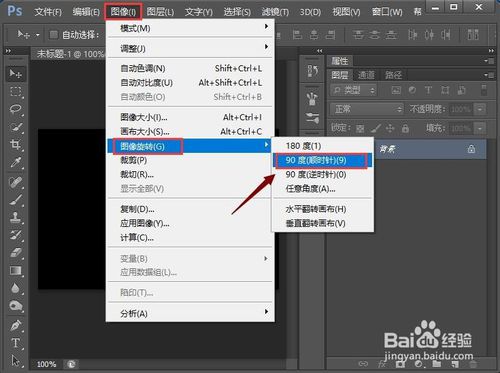Open the 不透明度 slider arrow

point(480,109)
